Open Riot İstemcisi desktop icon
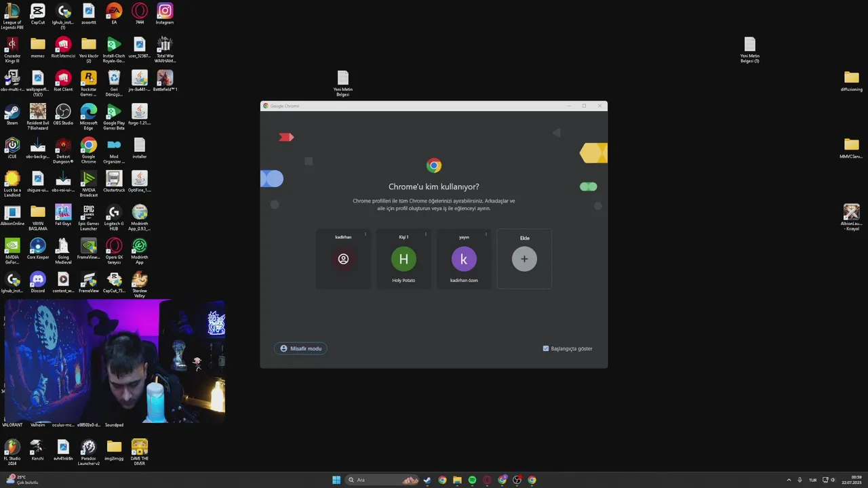Image resolution: width=868 pixels, height=488 pixels. 63,47
